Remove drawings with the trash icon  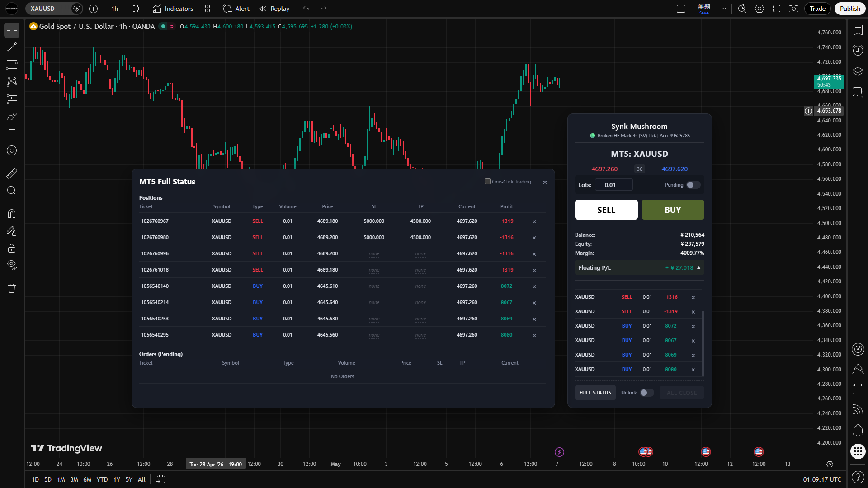click(12, 288)
